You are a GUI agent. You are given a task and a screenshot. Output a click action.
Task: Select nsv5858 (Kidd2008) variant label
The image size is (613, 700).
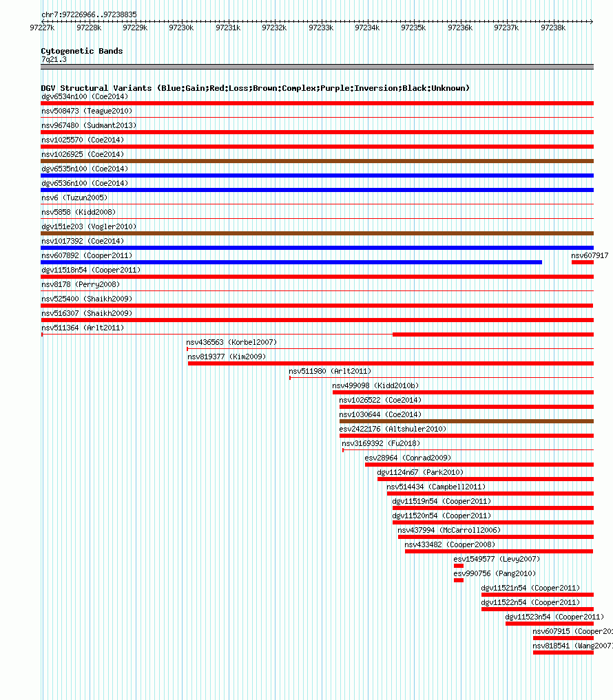pyautogui.click(x=79, y=212)
